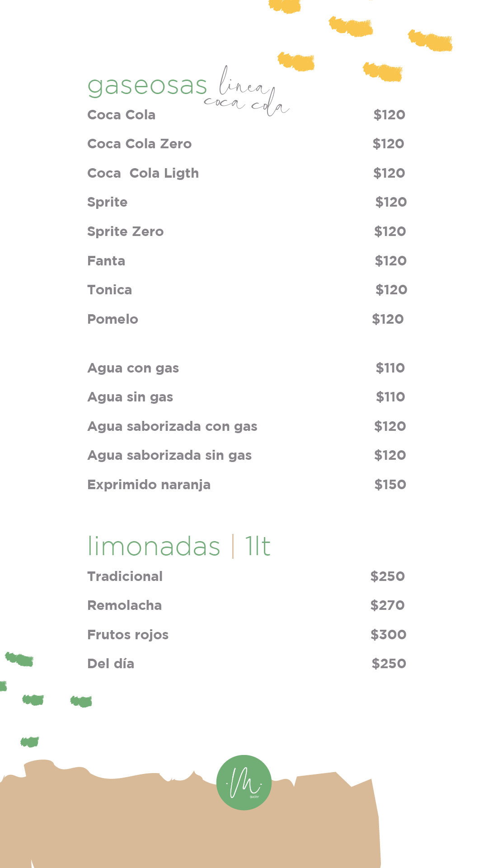Select the Coca Cola Zero item

[140, 144]
